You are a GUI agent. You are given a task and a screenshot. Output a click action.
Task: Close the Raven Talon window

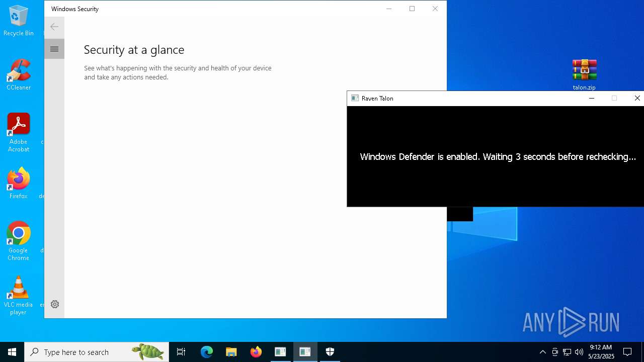pyautogui.click(x=637, y=98)
